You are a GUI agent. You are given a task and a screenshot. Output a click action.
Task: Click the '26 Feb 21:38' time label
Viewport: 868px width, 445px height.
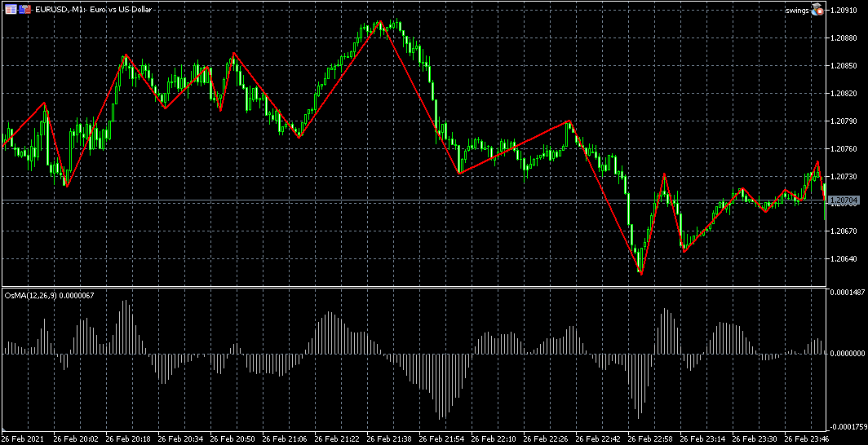point(388,439)
